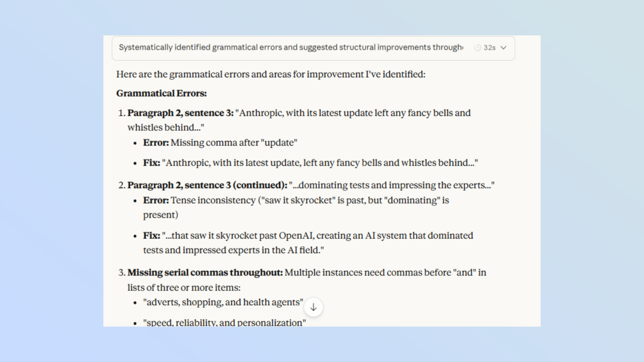Click the "speed, reliability, and personalization" example
644x362 pixels.
(x=224, y=322)
